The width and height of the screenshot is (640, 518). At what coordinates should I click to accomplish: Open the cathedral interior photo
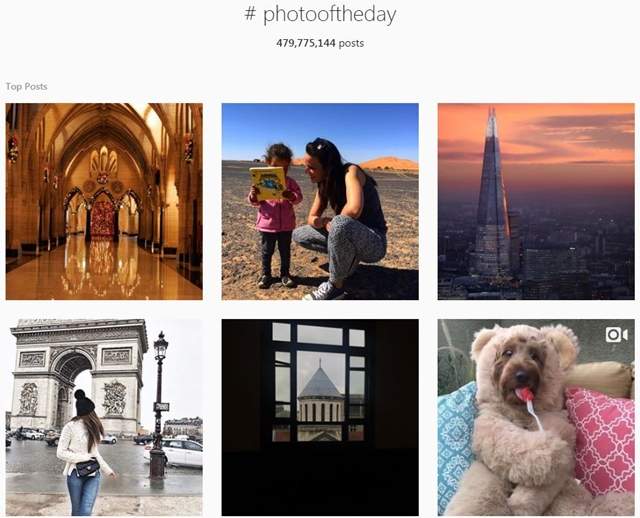(x=104, y=202)
